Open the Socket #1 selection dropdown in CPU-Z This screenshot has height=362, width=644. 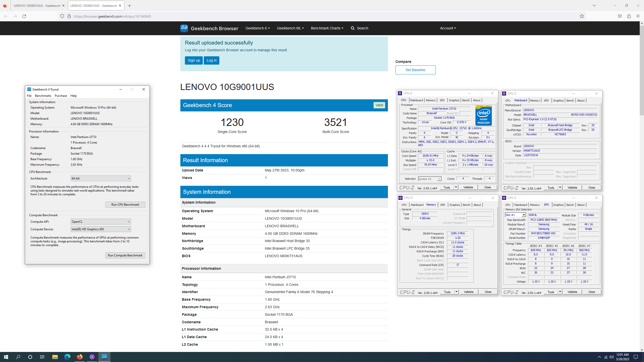[x=430, y=179]
